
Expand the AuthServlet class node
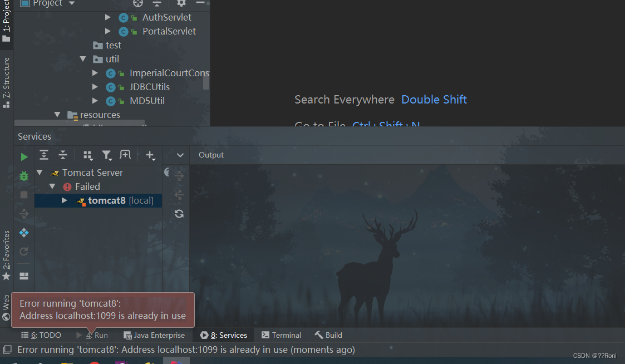pyautogui.click(x=107, y=17)
